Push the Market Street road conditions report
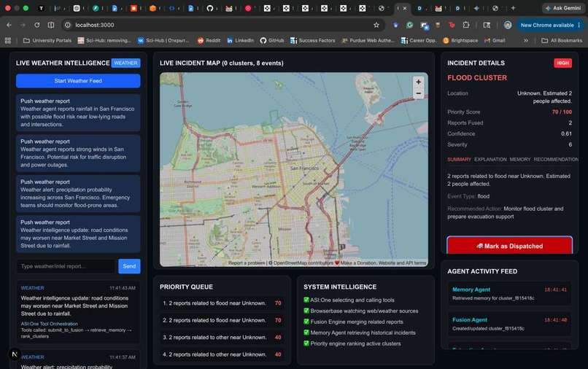Viewport: 588px width, 369px height. [x=78, y=234]
